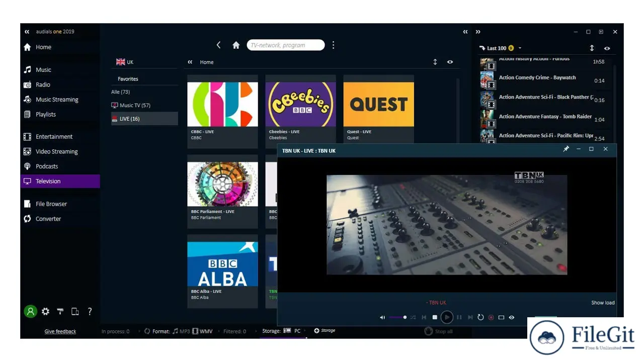Open the devices icon at sidebar bottom

click(75, 311)
